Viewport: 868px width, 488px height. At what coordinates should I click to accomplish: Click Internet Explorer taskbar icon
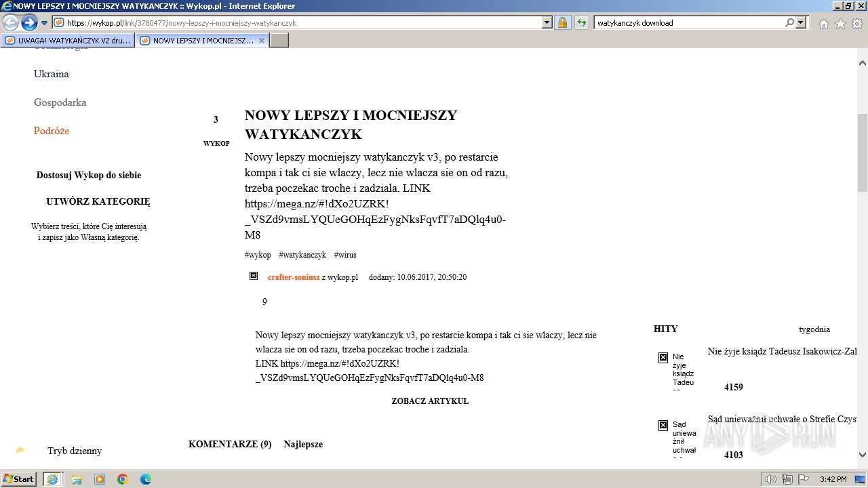coord(53,479)
